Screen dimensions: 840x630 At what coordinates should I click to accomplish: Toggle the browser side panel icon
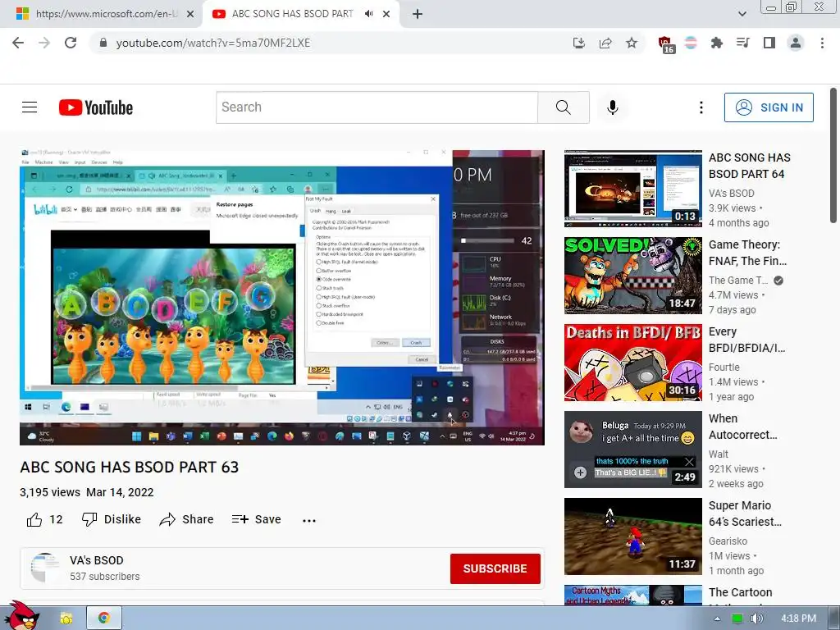point(769,43)
